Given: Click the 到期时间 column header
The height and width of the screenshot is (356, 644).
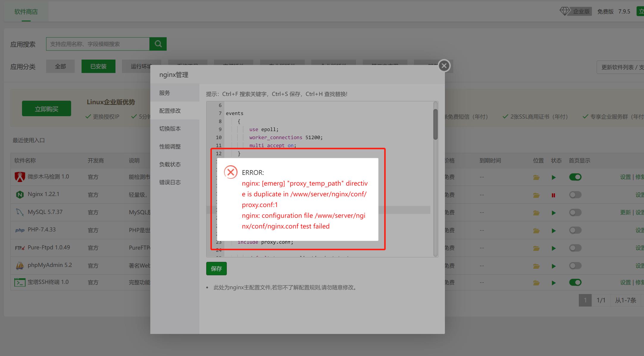Looking at the screenshot, I should click(x=490, y=161).
